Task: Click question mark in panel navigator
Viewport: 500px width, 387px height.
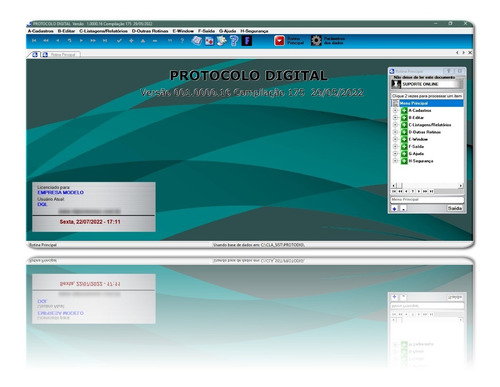Action: (413, 191)
